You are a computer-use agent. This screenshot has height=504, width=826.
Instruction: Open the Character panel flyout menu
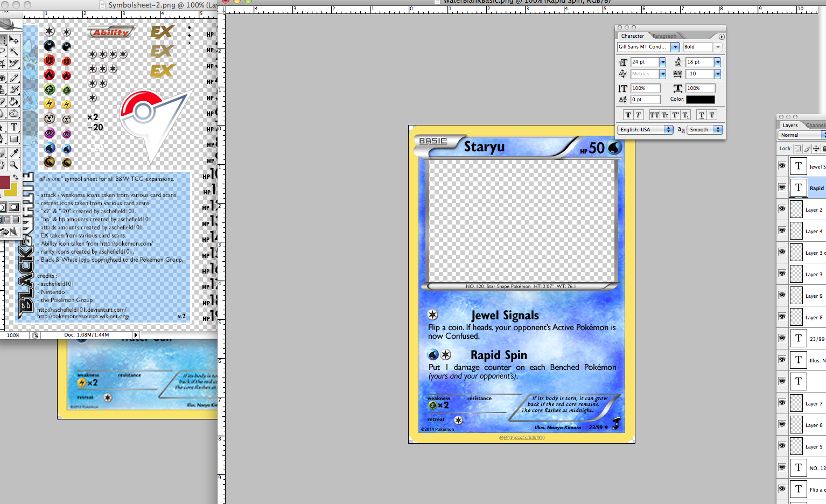click(x=722, y=37)
